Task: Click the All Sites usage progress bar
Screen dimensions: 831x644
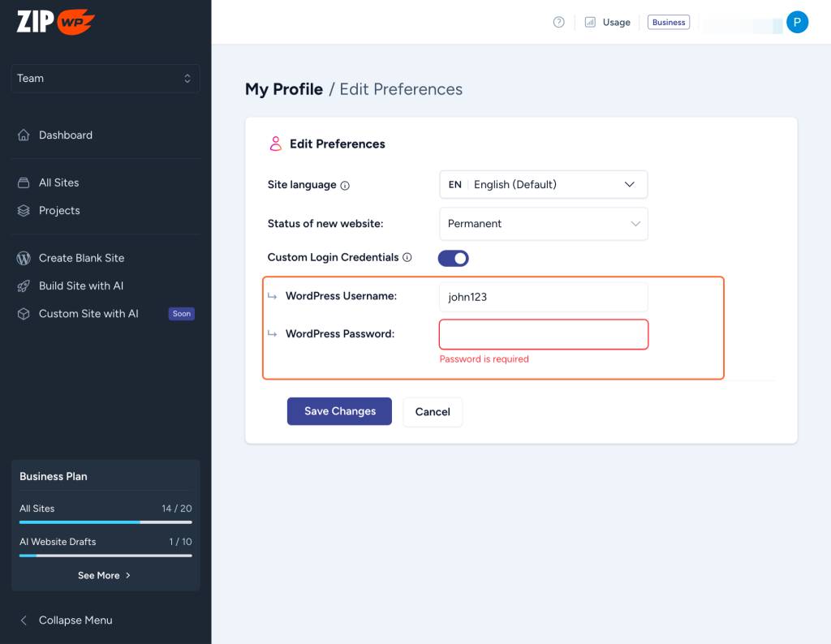Action: [105, 522]
